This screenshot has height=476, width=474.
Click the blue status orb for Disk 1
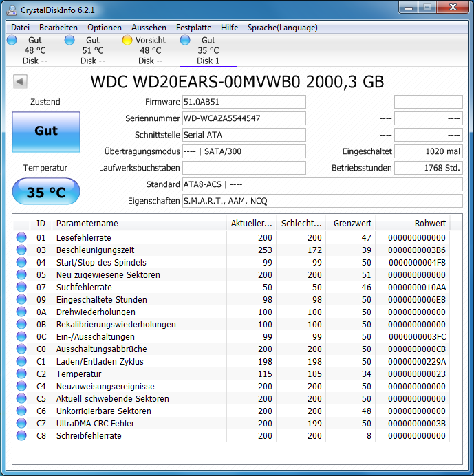[185, 40]
